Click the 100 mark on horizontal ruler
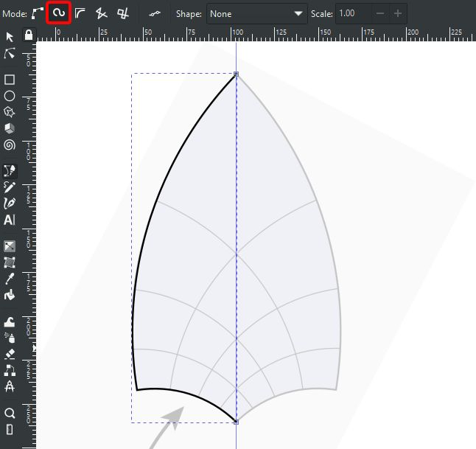This screenshot has width=476, height=449. pyautogui.click(x=237, y=32)
